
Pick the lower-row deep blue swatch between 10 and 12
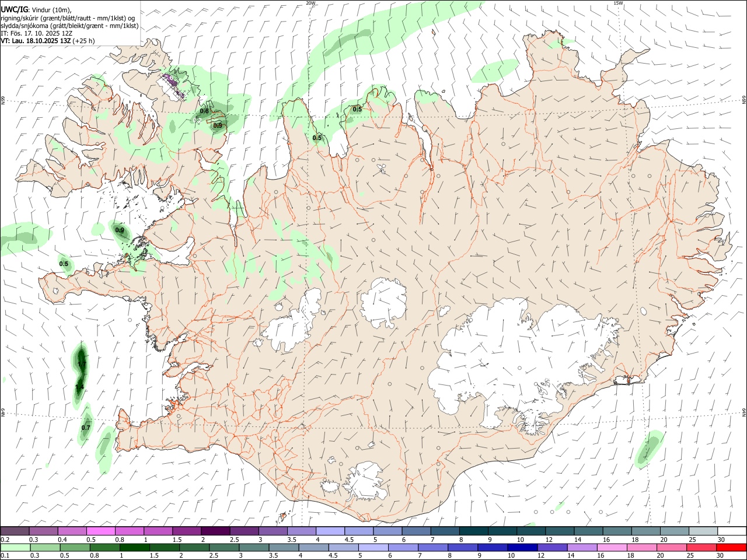(522, 547)
